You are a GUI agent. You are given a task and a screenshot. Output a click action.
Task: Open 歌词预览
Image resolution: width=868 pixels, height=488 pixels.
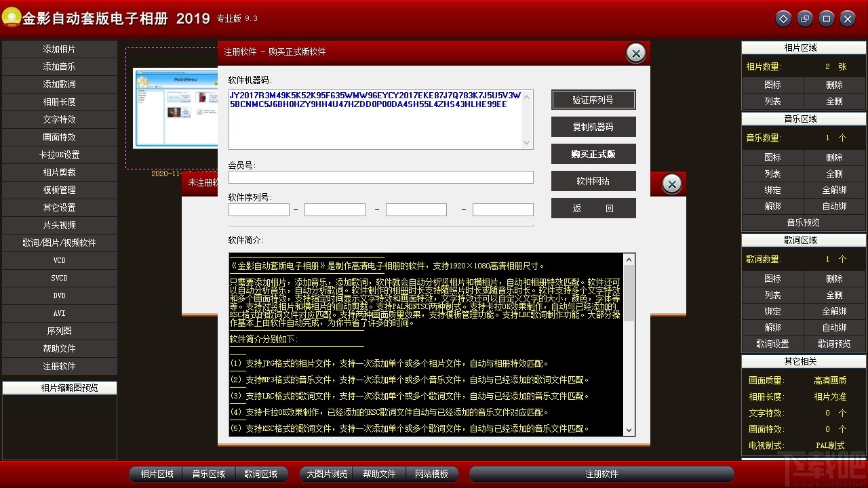tap(835, 344)
